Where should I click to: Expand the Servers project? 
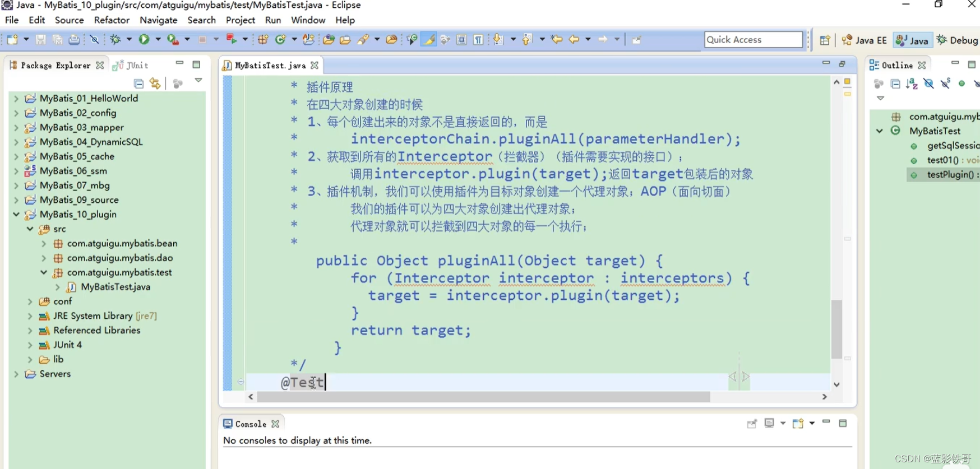[x=16, y=374]
